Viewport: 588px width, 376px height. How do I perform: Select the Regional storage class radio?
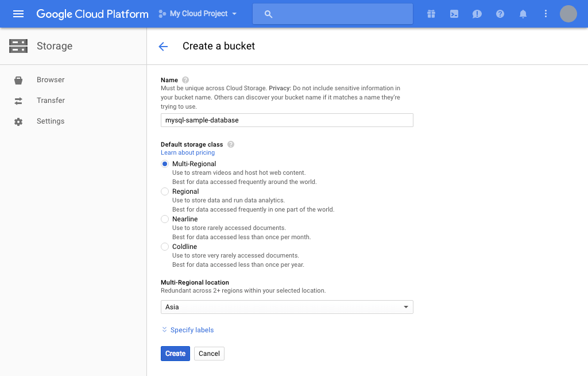(x=165, y=191)
